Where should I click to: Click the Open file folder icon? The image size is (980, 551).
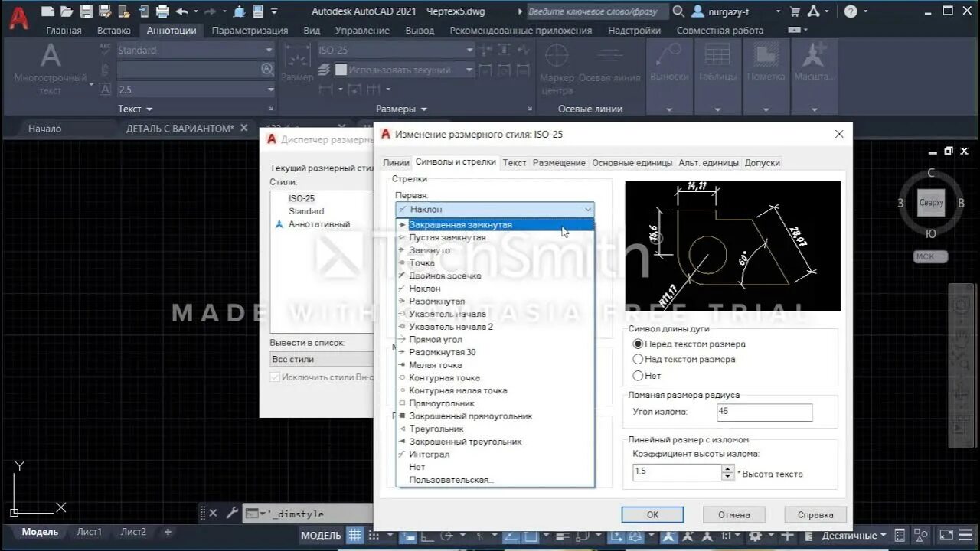coord(67,11)
